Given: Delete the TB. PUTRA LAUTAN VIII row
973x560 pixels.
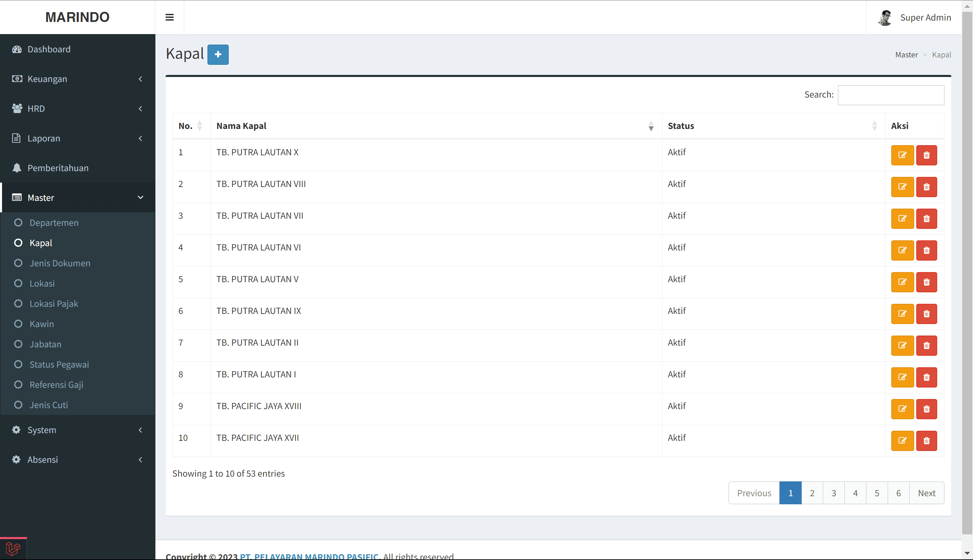Looking at the screenshot, I should 926,187.
